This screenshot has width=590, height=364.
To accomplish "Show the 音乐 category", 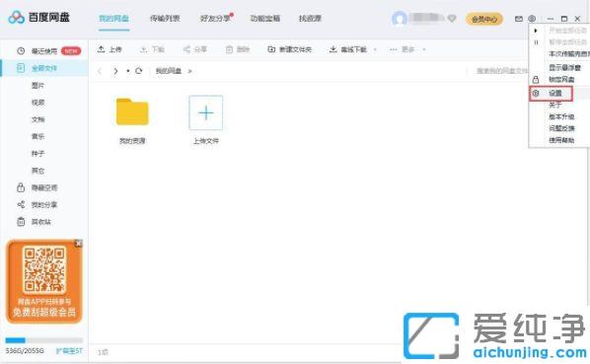I will click(38, 136).
